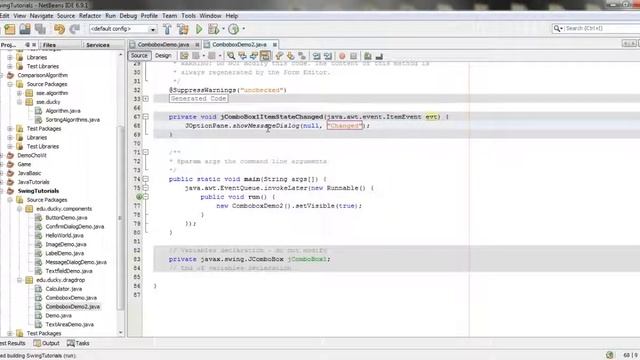Screen dimensions: 640x360
Task: Switch to the Services panel tab
Action: tap(98, 45)
